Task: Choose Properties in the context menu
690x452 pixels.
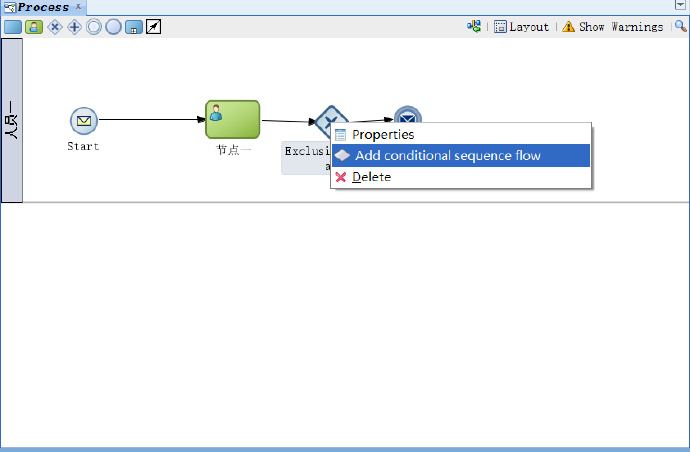Action: (461, 134)
